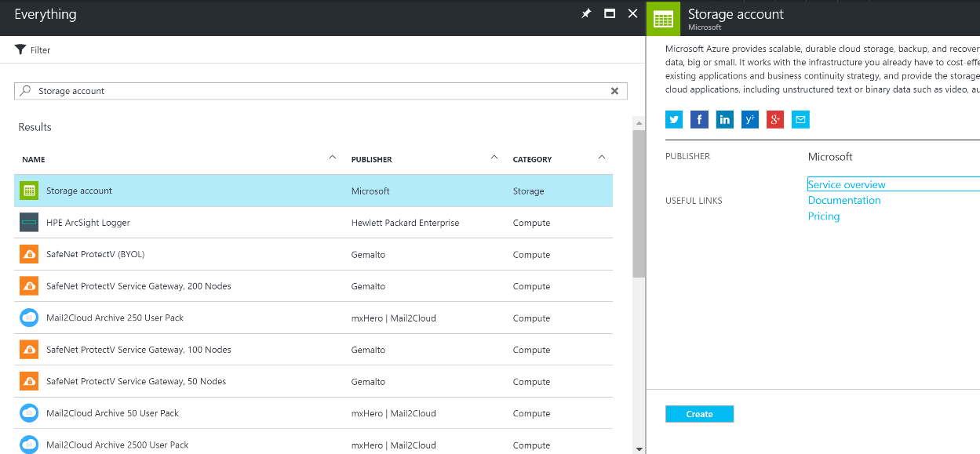Click the scrollbar up arrow
980x454 pixels.
(x=639, y=122)
